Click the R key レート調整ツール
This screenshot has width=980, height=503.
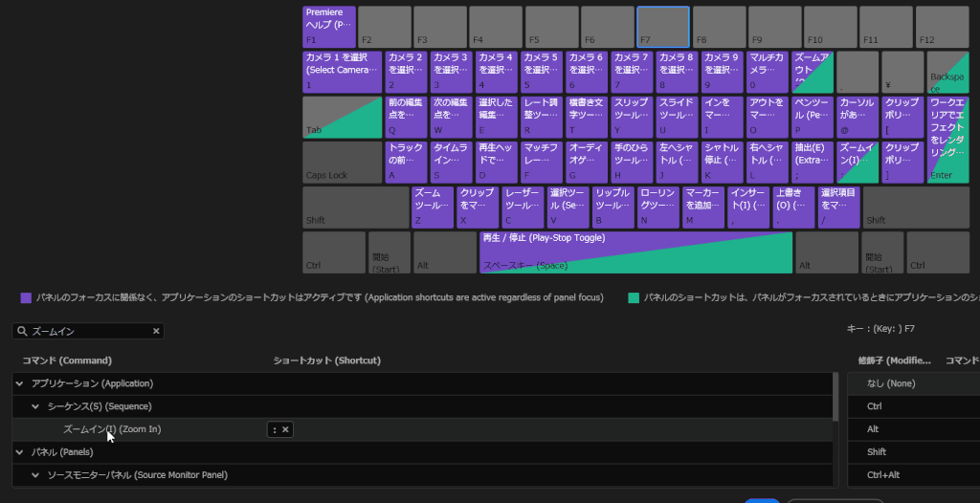542,118
